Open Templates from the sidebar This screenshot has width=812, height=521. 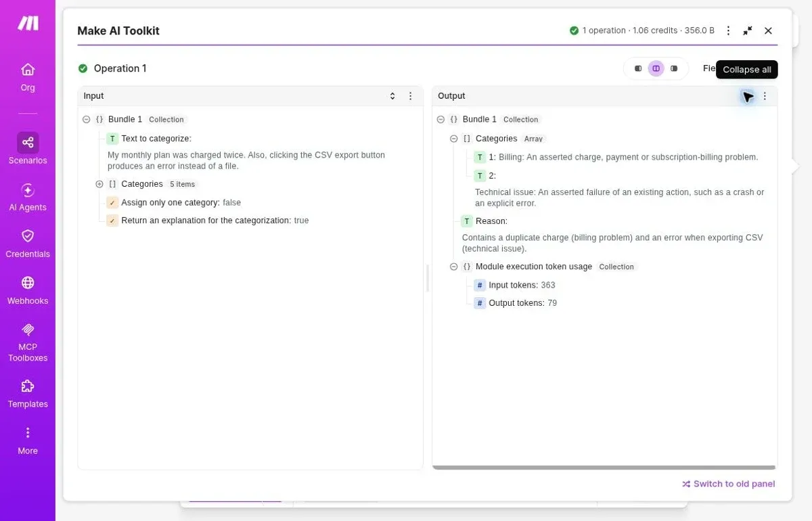tap(28, 394)
